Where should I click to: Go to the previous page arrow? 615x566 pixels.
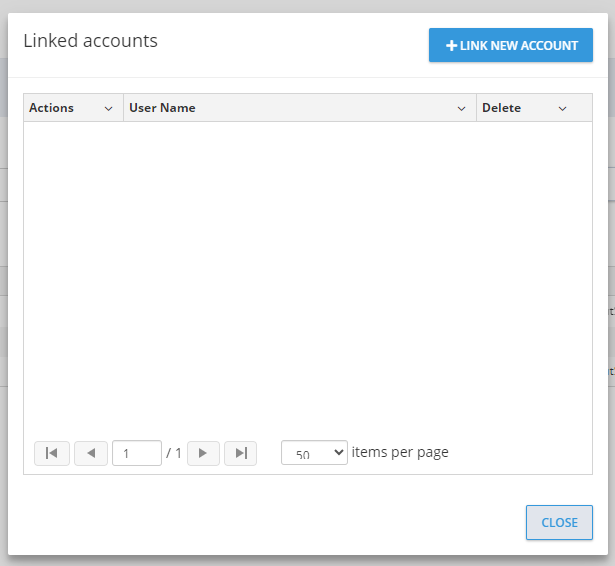(x=91, y=453)
